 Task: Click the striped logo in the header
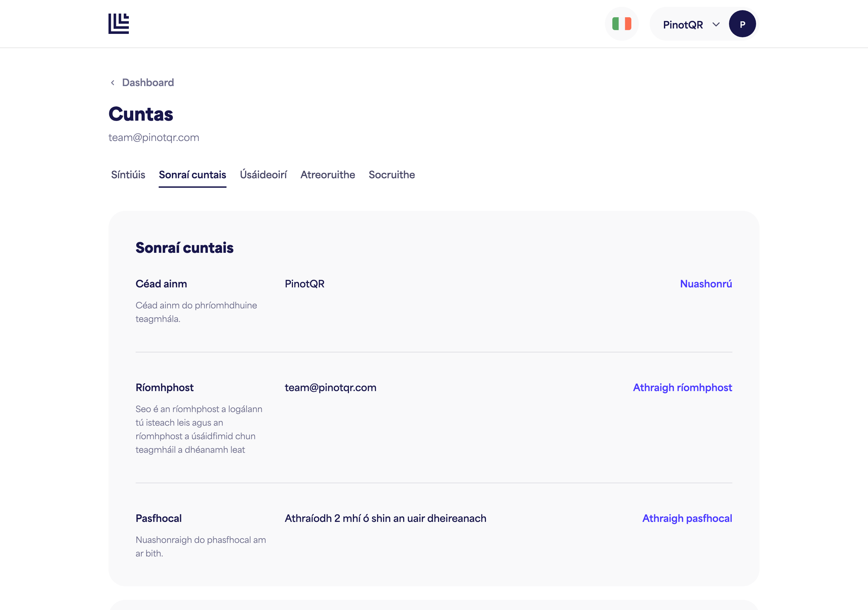point(119,23)
